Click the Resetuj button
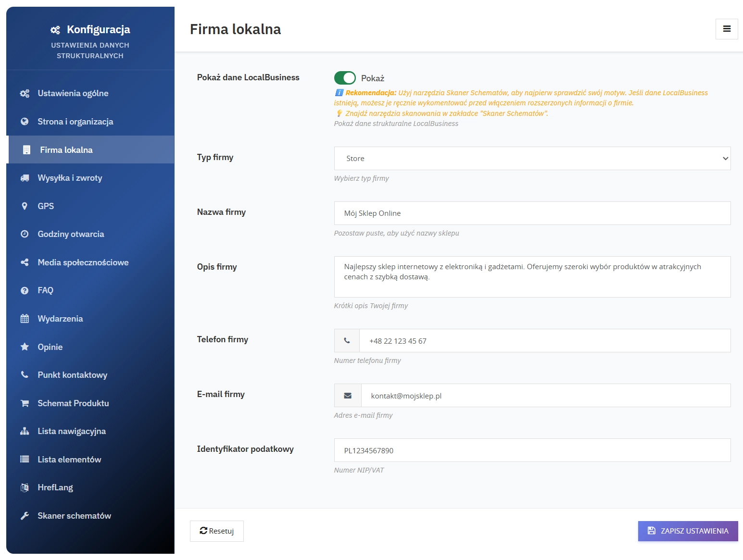This screenshot has height=560, width=743. (x=217, y=531)
